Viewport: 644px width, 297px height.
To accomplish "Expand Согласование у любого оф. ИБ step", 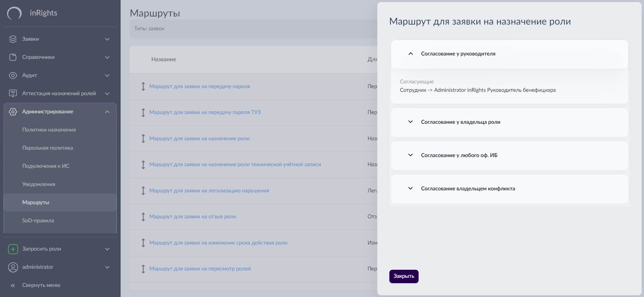I will [x=411, y=155].
